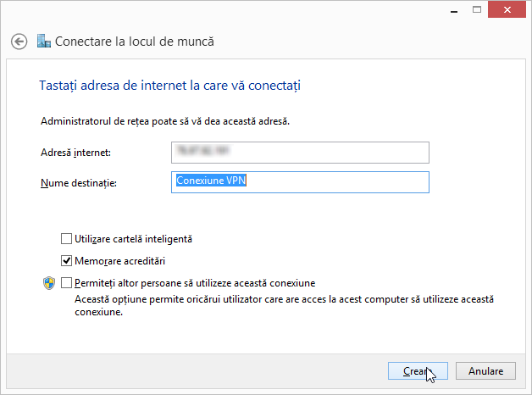Go back using the back arrow
Viewport: 532px width, 395px height.
click(x=19, y=42)
